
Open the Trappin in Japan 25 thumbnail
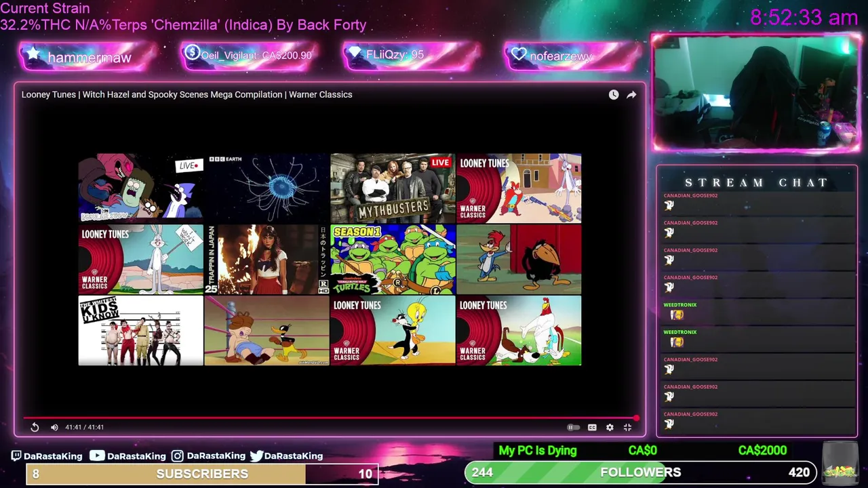[267, 259]
